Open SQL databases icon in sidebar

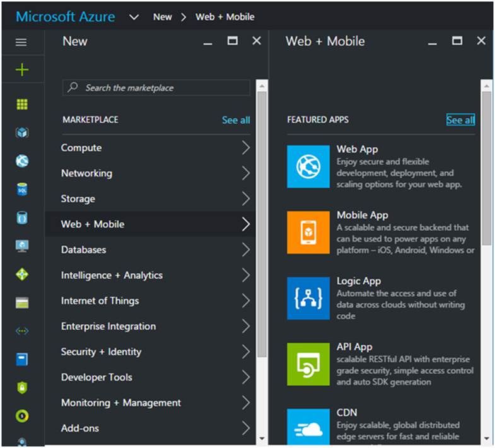[x=22, y=189]
